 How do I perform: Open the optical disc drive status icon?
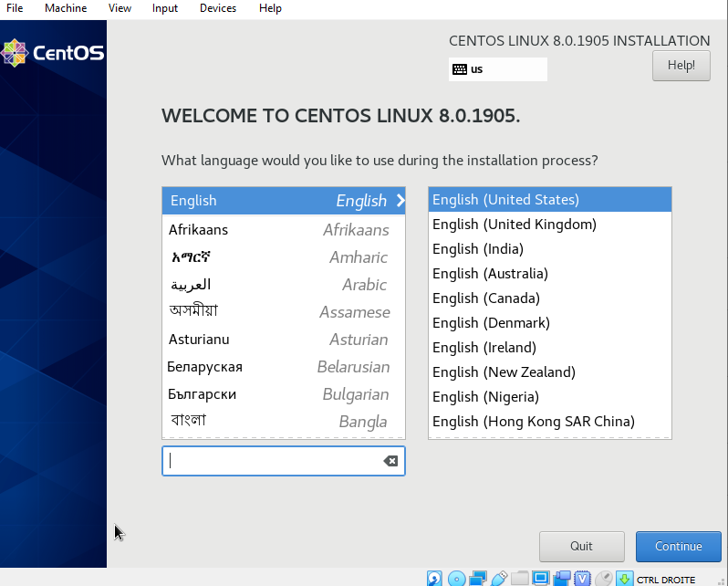click(456, 579)
